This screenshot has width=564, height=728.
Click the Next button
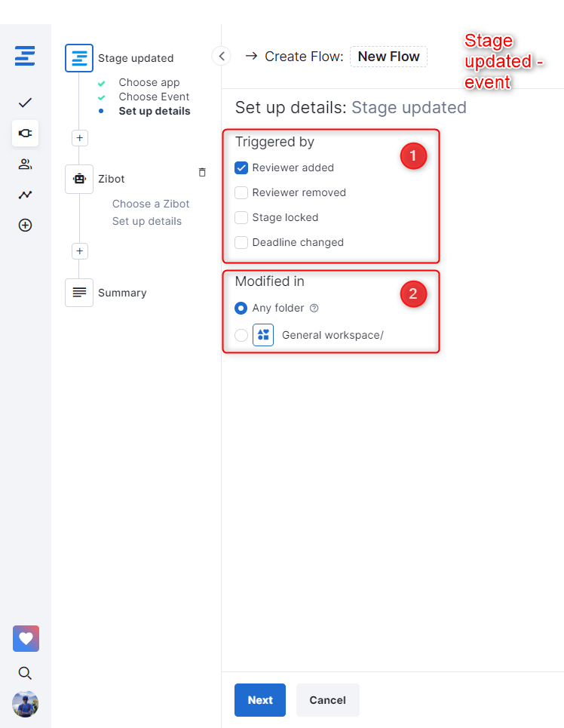(259, 700)
